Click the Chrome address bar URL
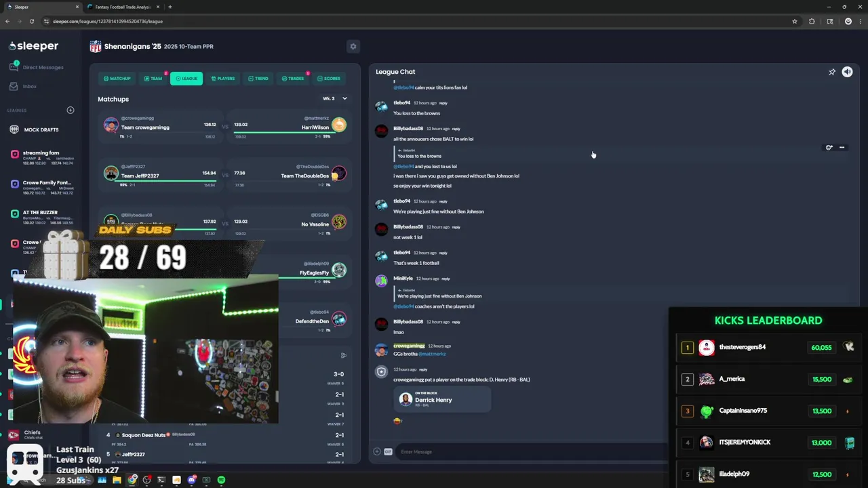Image resolution: width=868 pixels, height=488 pixels. 108,21
